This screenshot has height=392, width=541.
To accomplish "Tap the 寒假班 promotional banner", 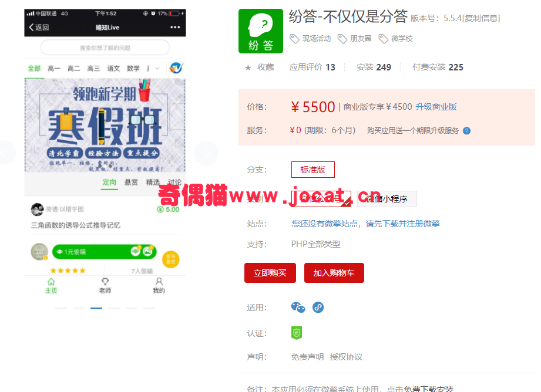I will [105, 125].
